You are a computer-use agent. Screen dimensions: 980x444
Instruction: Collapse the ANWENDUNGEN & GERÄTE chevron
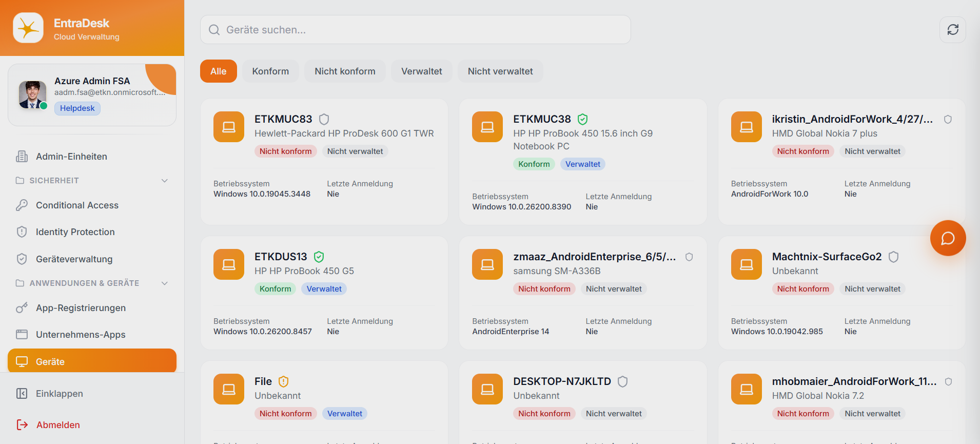165,283
